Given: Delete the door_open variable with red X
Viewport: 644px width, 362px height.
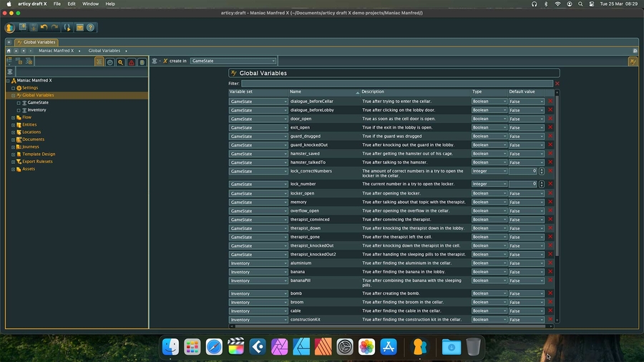Looking at the screenshot, I should [x=550, y=119].
